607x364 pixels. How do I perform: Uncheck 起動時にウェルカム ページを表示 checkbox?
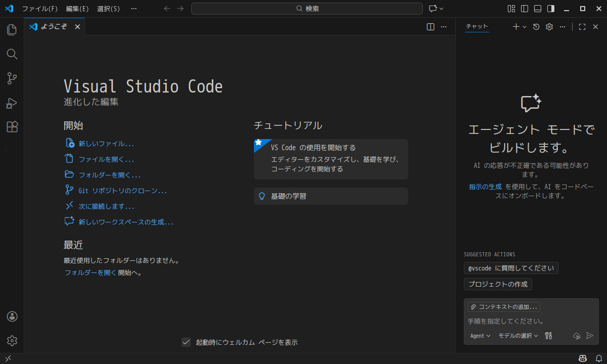tap(186, 342)
